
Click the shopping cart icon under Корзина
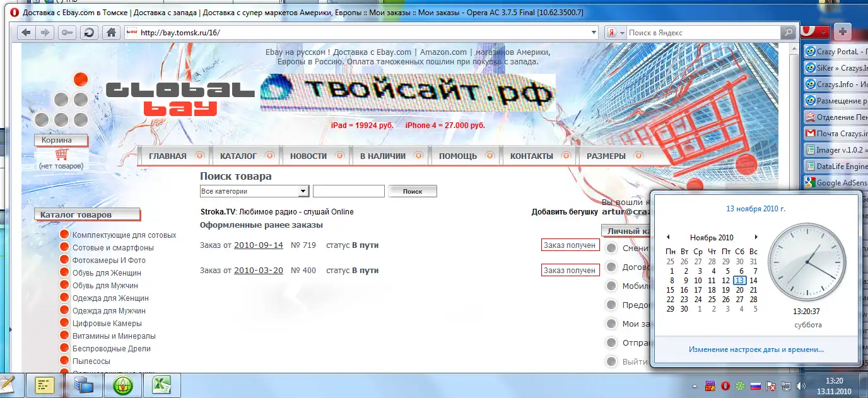coord(61,155)
